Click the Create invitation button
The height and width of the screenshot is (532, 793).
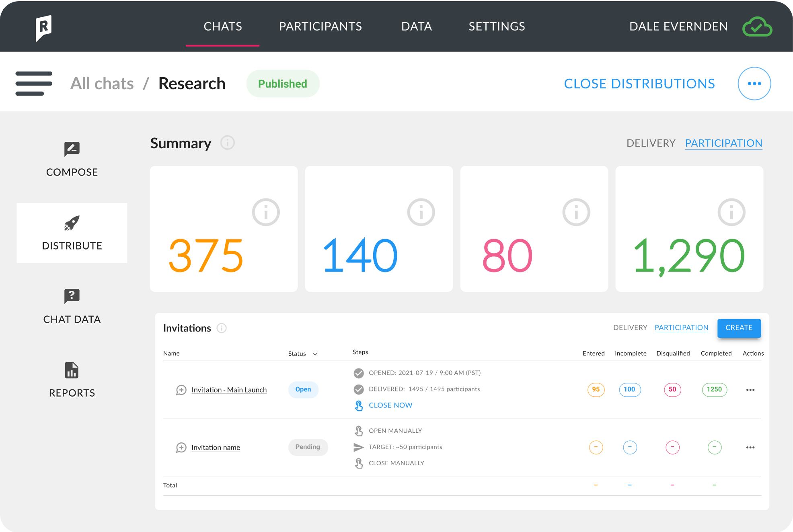739,328
